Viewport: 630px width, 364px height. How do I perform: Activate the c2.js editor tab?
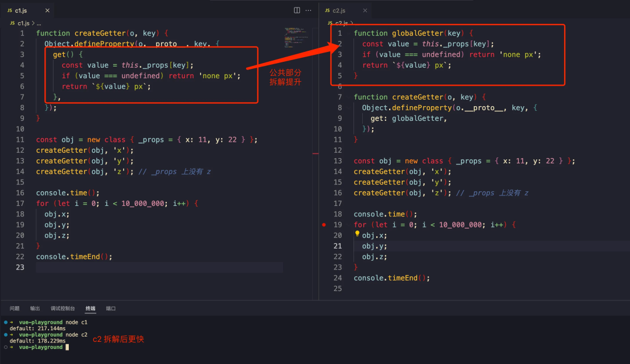339,10
